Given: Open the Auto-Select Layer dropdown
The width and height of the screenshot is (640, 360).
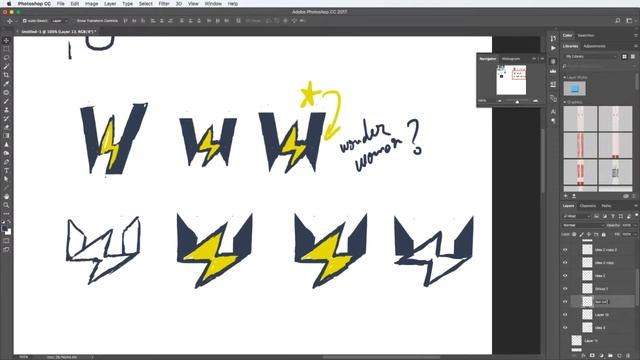Looking at the screenshot, I should point(60,20).
